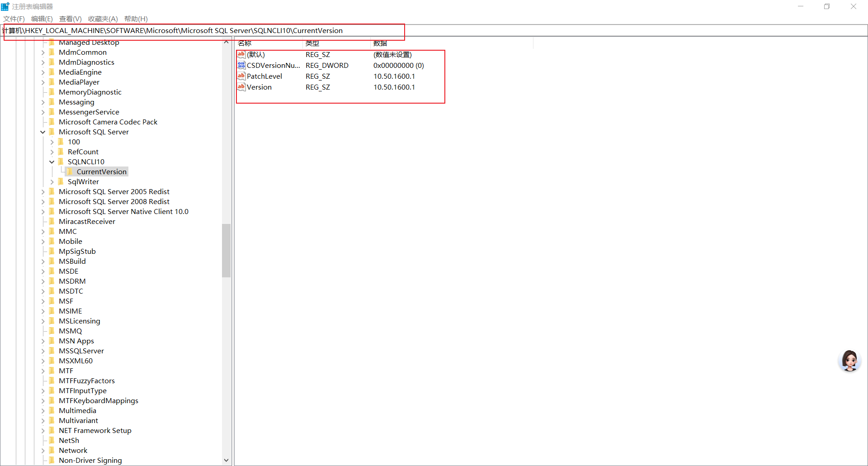Select Microsoft SQL Server Native Client 10.0 key
The image size is (868, 466).
(x=123, y=211)
